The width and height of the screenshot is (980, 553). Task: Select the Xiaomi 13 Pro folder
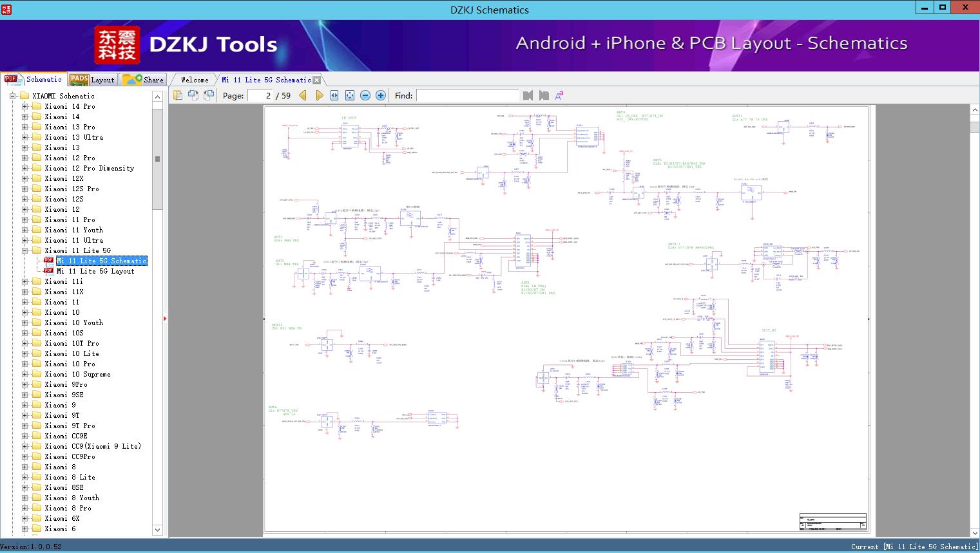(x=70, y=127)
